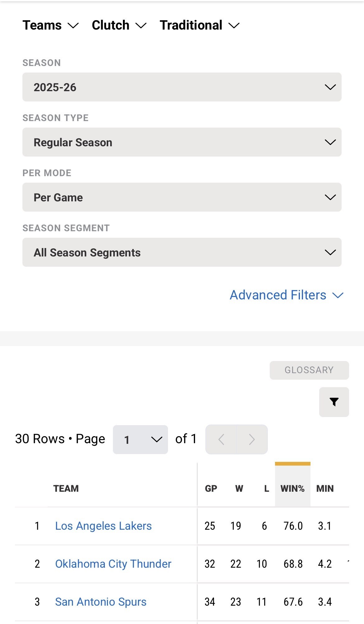Open Los Angeles Lakers team link
This screenshot has height=624, width=364.
[x=103, y=526]
